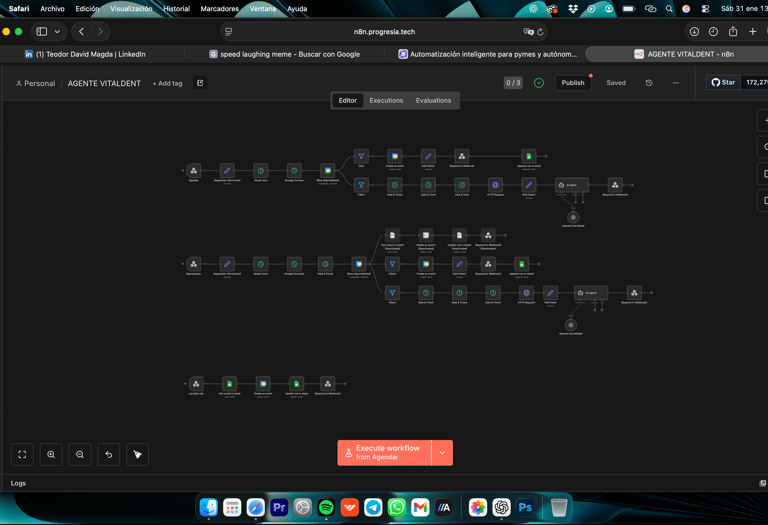
Task: Switch to the Executions tab
Action: click(386, 100)
